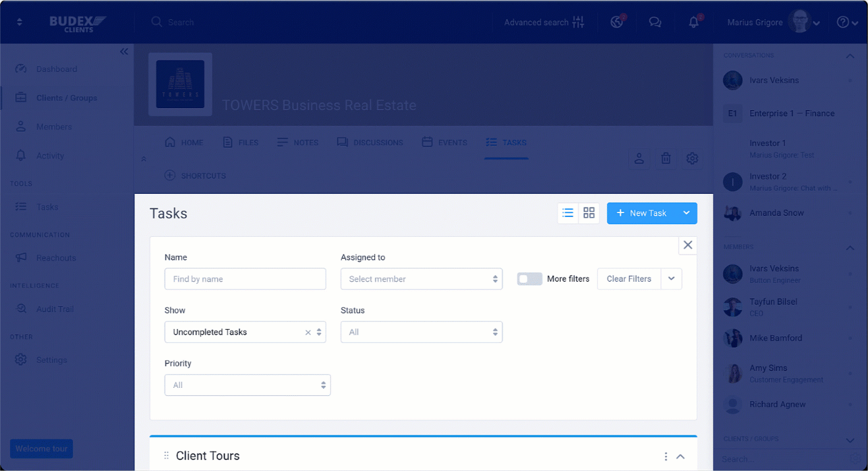Open Enterprise 1 — Finance conversation
This screenshot has width=868, height=471.
[x=789, y=113]
